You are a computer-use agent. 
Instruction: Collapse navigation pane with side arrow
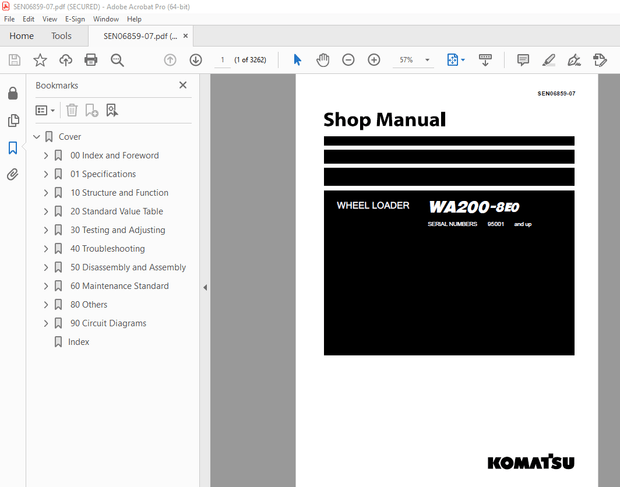205,287
